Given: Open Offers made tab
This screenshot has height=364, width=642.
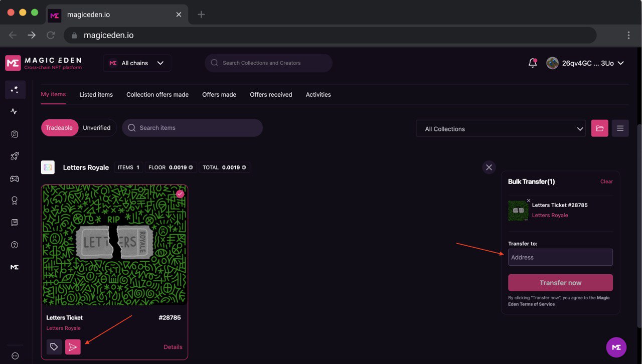Looking at the screenshot, I should point(219,94).
